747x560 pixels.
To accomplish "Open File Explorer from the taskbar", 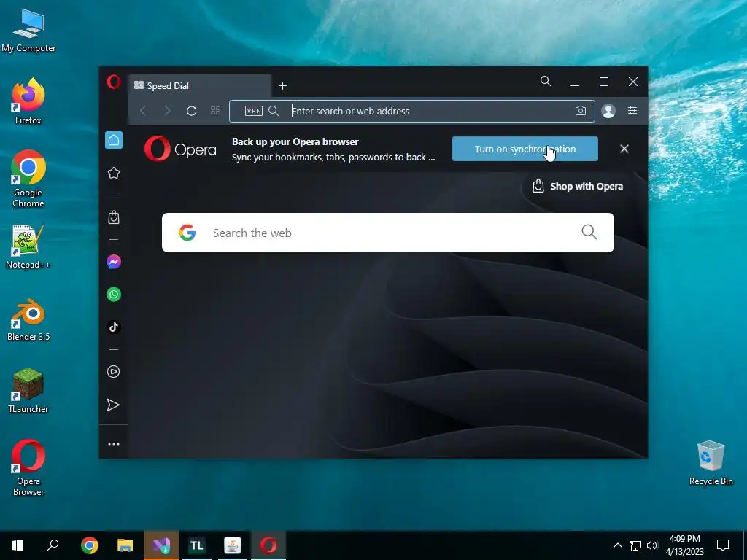I will [x=125, y=545].
